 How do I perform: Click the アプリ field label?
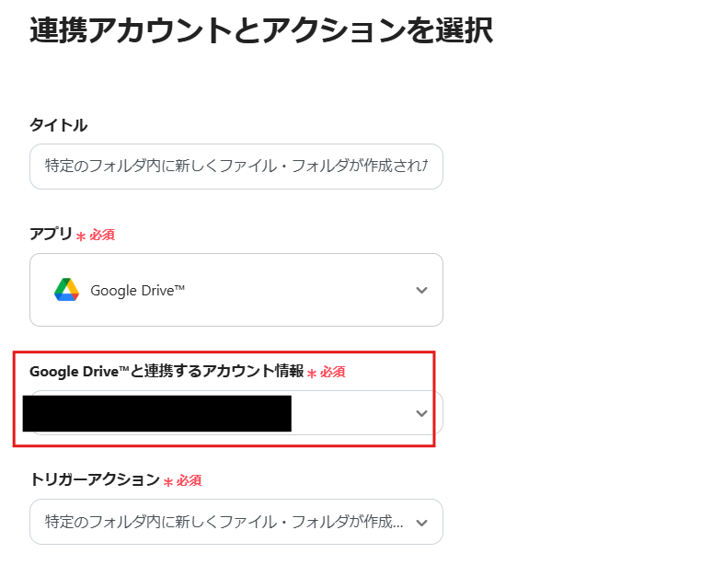[x=51, y=235]
